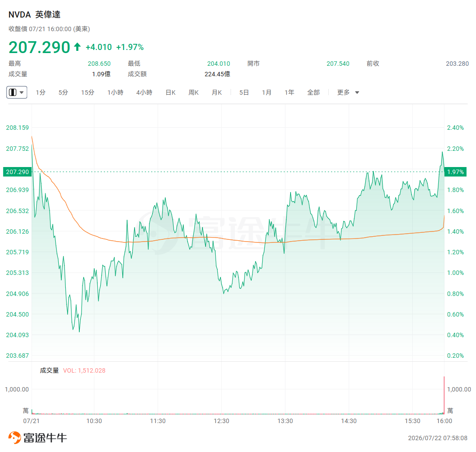Viewport: 476px width, 452px height.
Task: Click the 最低 value 204.010
Action: point(219,64)
